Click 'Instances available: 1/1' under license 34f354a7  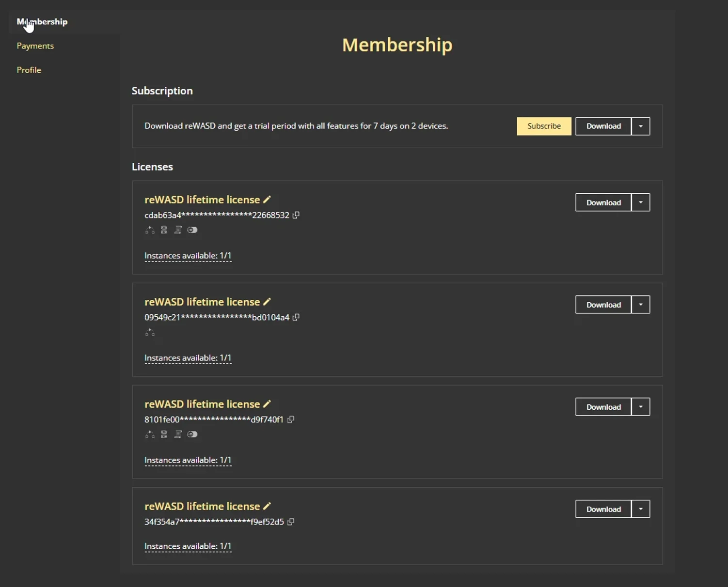(188, 546)
